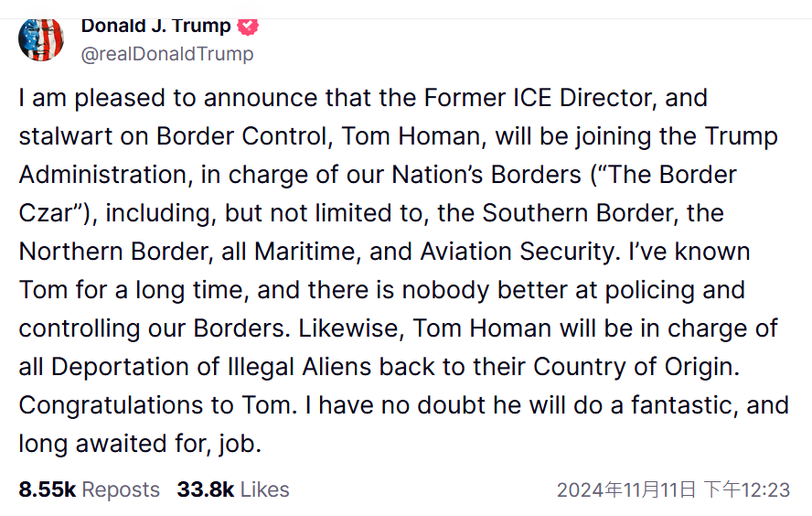Click the pink verified badge icon
This screenshot has width=812, height=516.
point(248,27)
